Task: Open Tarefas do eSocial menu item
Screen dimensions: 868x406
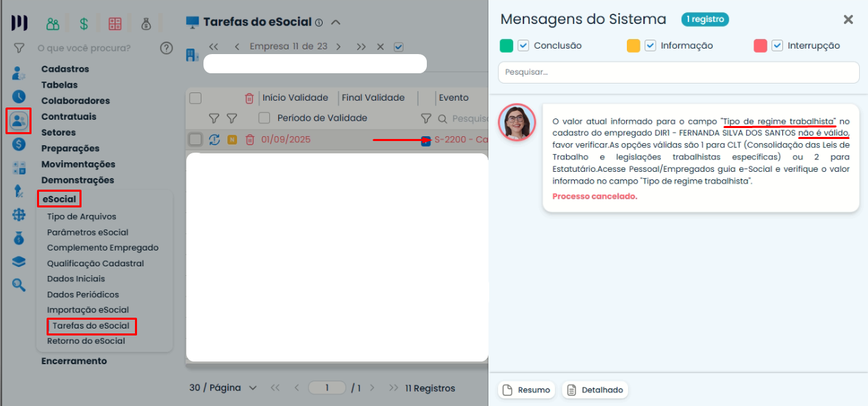Action: 91,326
